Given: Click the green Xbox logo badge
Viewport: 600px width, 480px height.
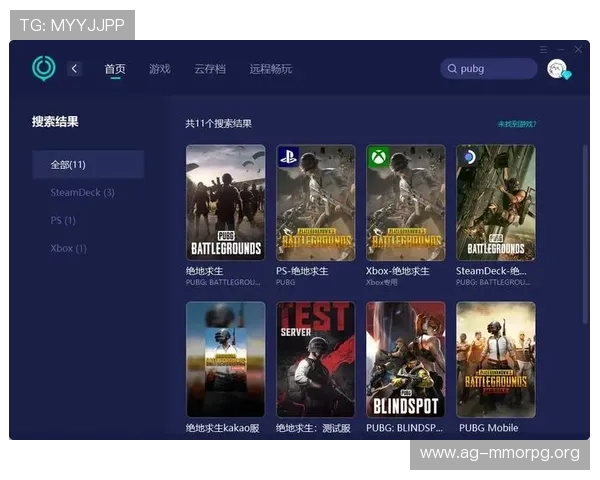Looking at the screenshot, I should click(378, 157).
